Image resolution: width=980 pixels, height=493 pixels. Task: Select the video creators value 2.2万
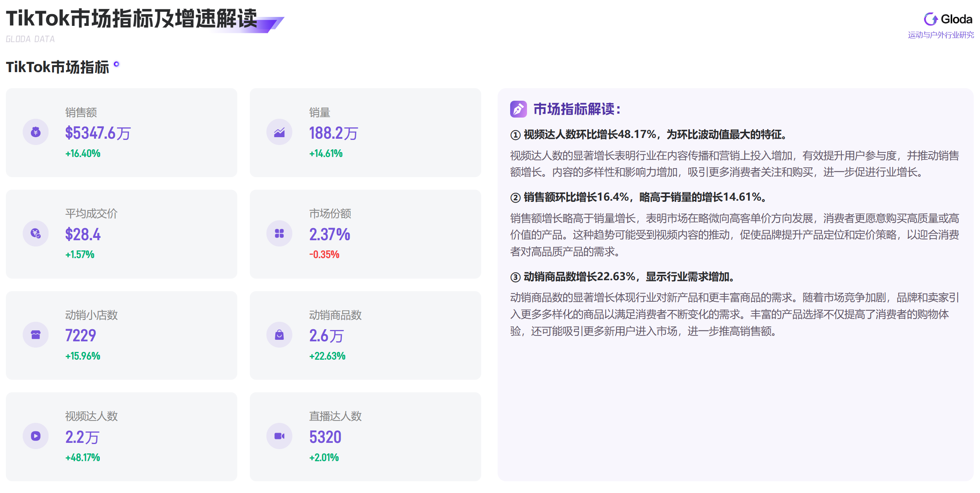(82, 437)
